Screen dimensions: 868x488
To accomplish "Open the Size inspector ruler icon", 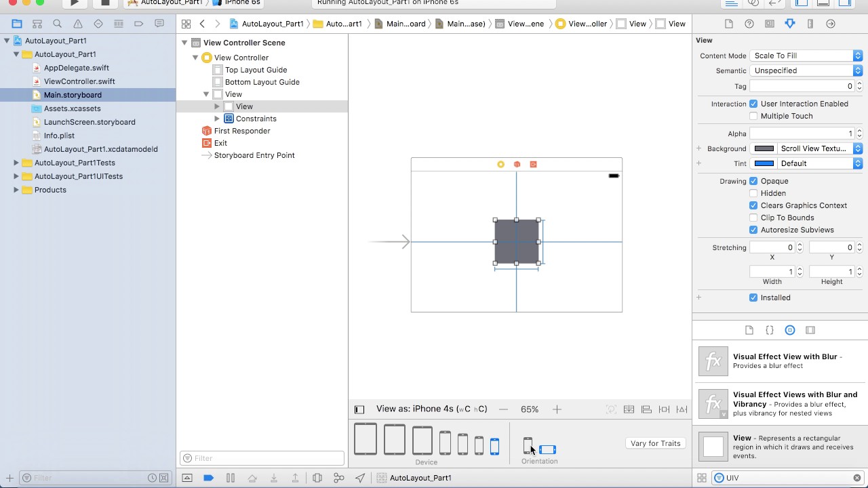I will (x=810, y=24).
